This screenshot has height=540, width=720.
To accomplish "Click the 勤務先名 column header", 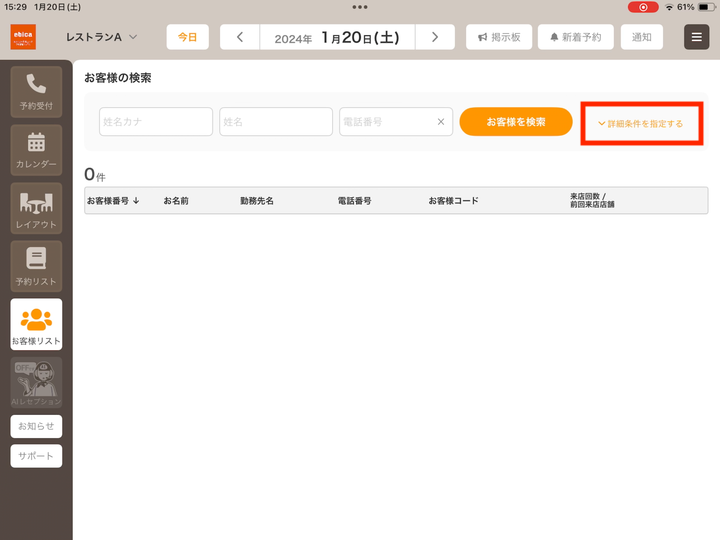I will 257,201.
